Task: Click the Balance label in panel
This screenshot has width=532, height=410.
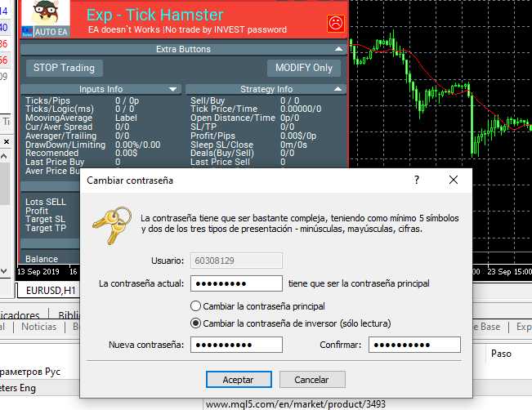Action: pos(42,259)
